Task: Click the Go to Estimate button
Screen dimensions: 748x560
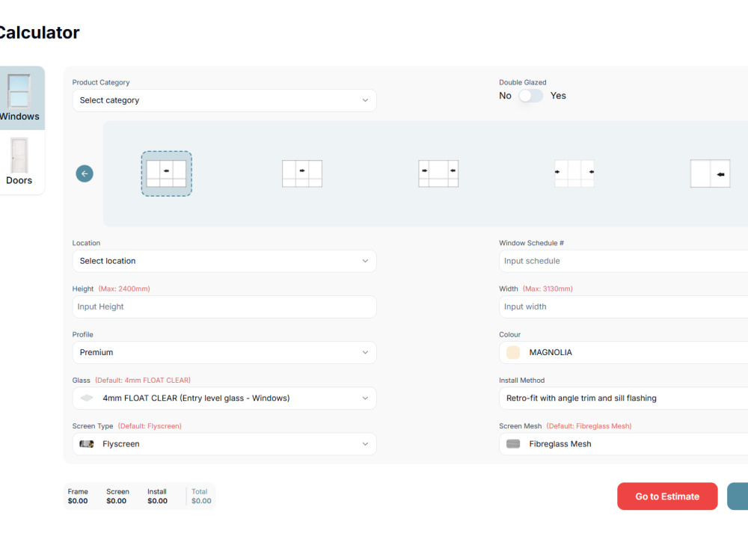Action: coord(667,496)
